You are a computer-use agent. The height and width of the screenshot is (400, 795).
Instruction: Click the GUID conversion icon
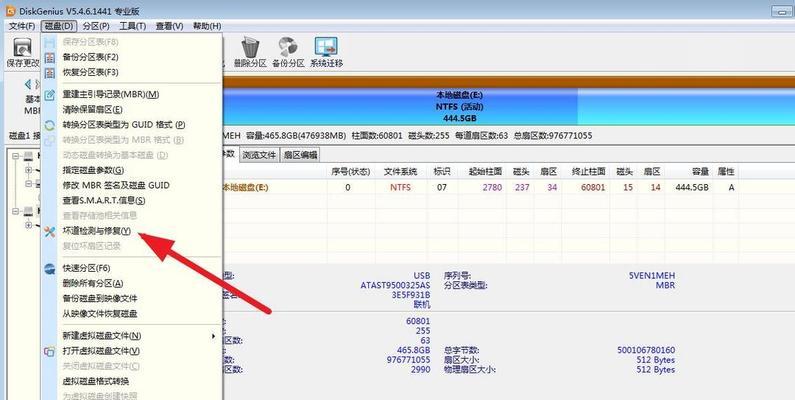coord(50,125)
